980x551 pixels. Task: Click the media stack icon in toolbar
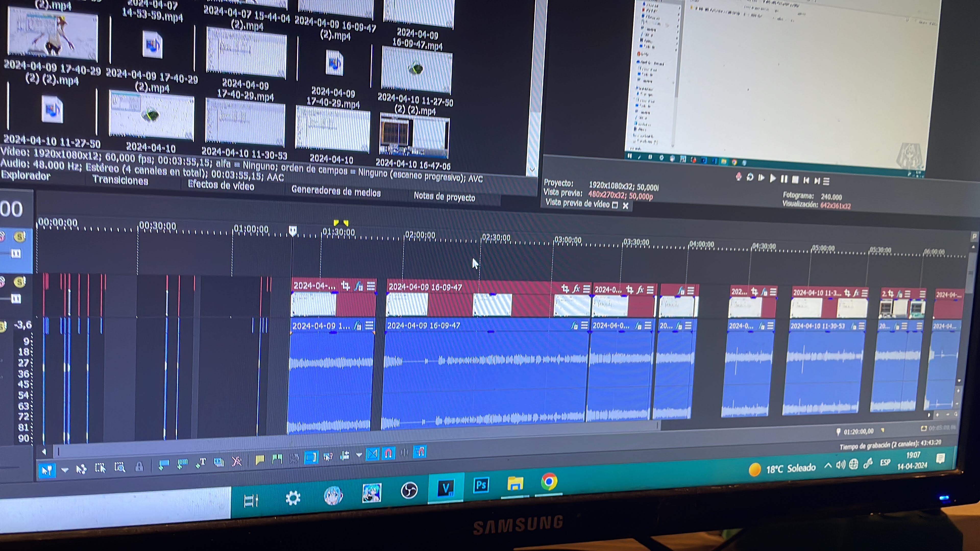pyautogui.click(x=219, y=462)
